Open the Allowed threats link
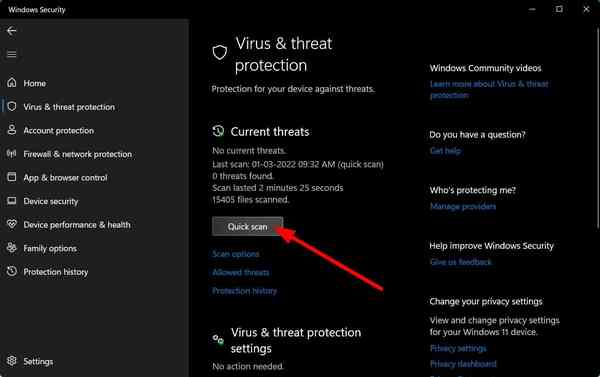This screenshot has height=377, width=600. pyautogui.click(x=241, y=272)
